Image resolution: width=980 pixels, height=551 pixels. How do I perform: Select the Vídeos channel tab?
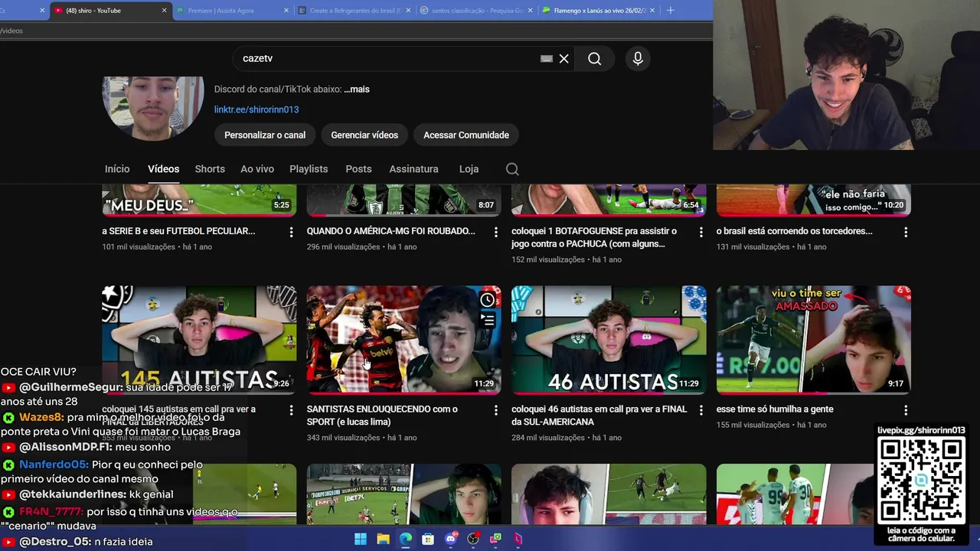coord(163,169)
